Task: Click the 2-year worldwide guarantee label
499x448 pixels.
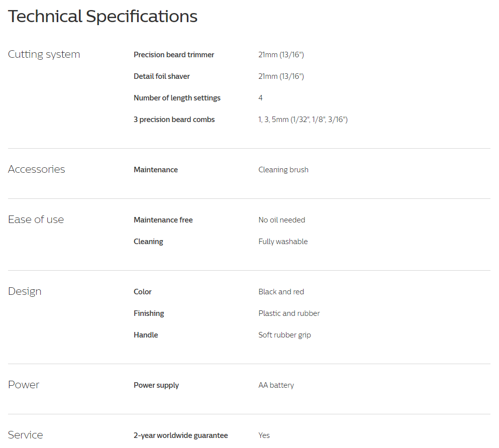Action: click(180, 435)
